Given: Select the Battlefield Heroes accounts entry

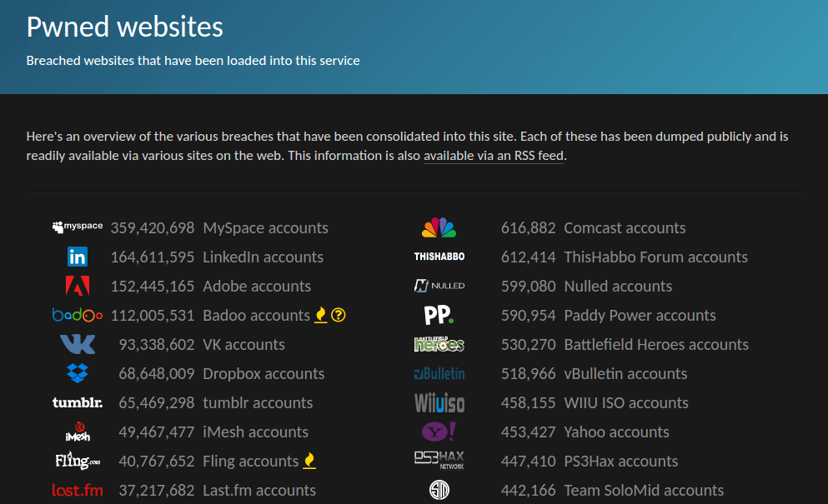Looking at the screenshot, I should click(x=655, y=344).
